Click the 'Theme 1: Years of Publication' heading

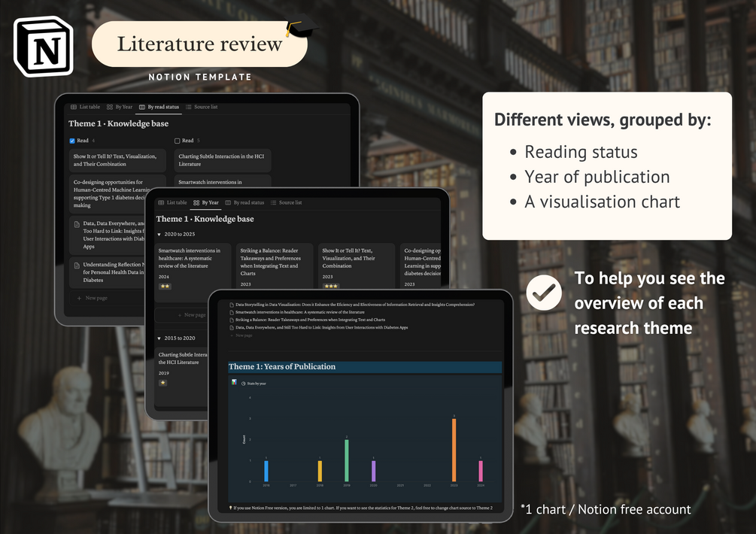[x=282, y=367]
